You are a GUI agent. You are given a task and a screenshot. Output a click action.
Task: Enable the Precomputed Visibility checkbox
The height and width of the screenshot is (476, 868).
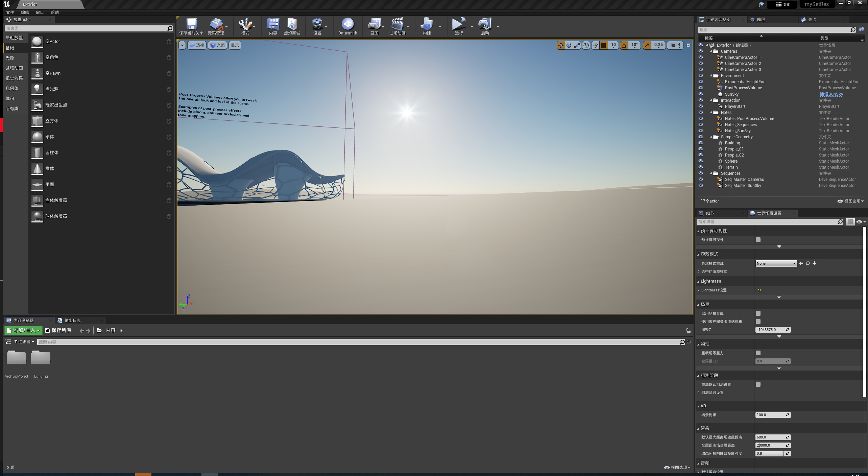click(x=758, y=240)
